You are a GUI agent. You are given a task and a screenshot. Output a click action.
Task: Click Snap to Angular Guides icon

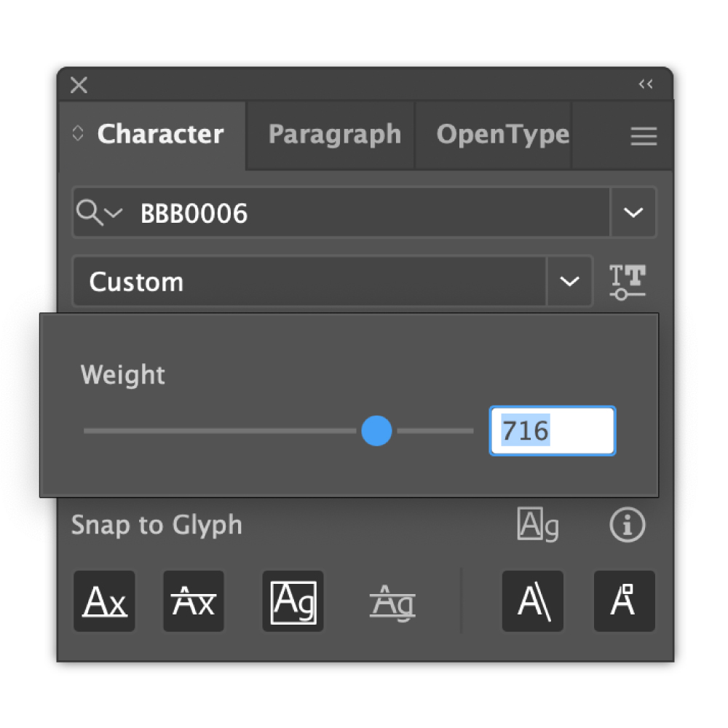533,601
